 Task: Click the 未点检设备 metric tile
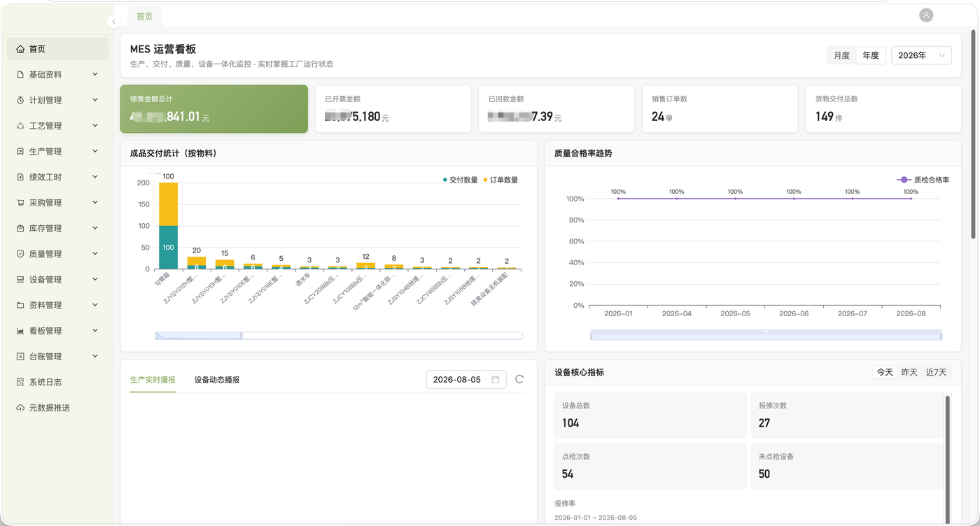847,467
